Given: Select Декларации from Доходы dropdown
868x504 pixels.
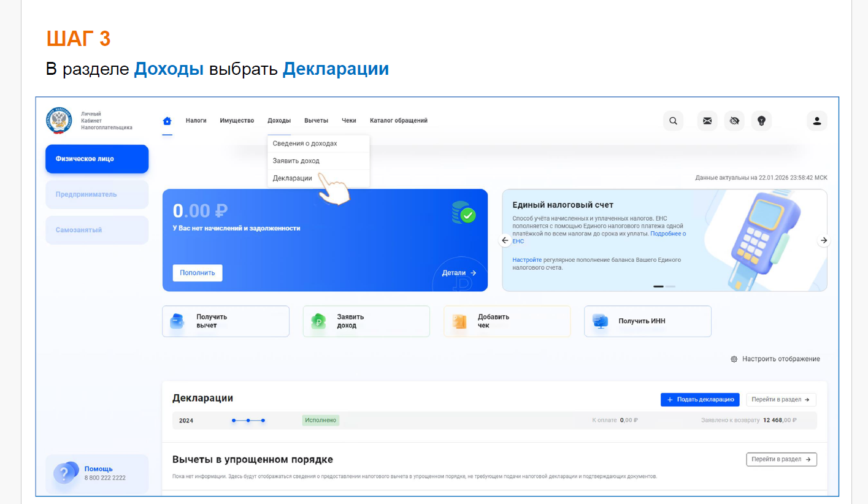Looking at the screenshot, I should point(292,178).
